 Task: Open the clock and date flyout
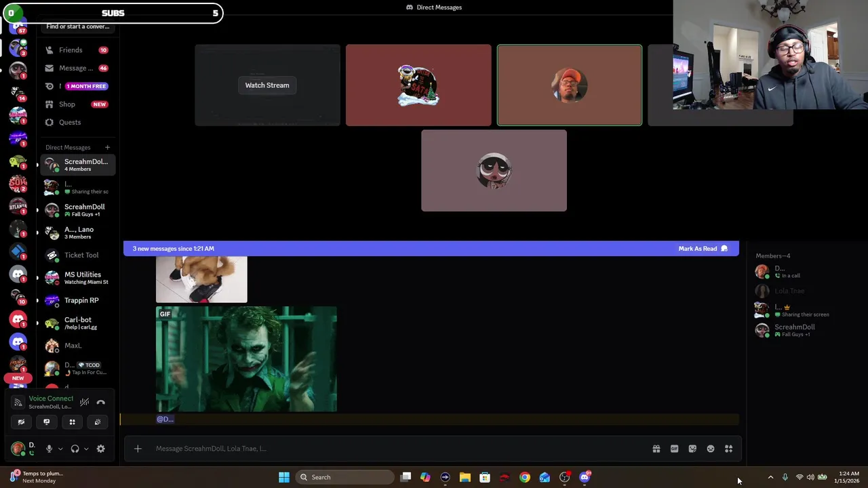[846, 477]
